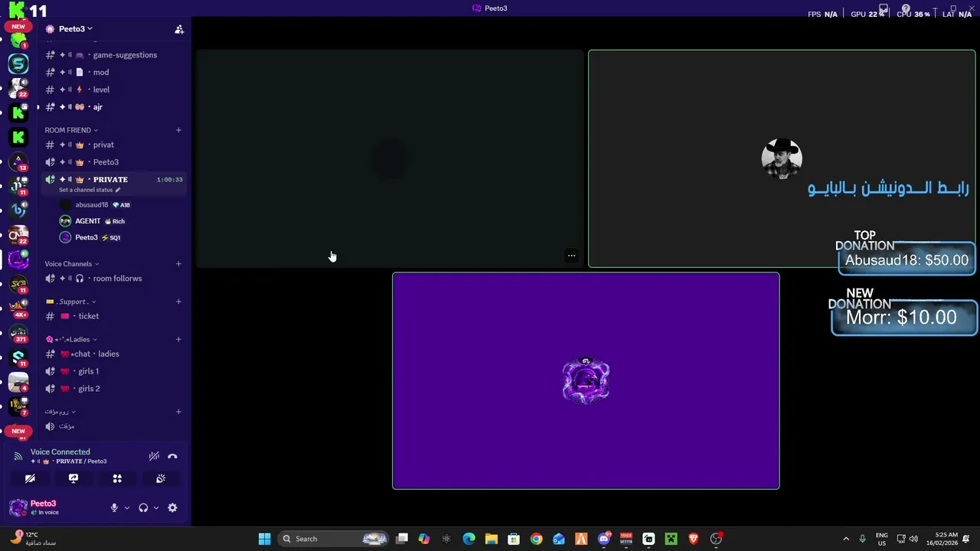Open the soundboard
Screen dimensions: 980x551
click(x=161, y=478)
